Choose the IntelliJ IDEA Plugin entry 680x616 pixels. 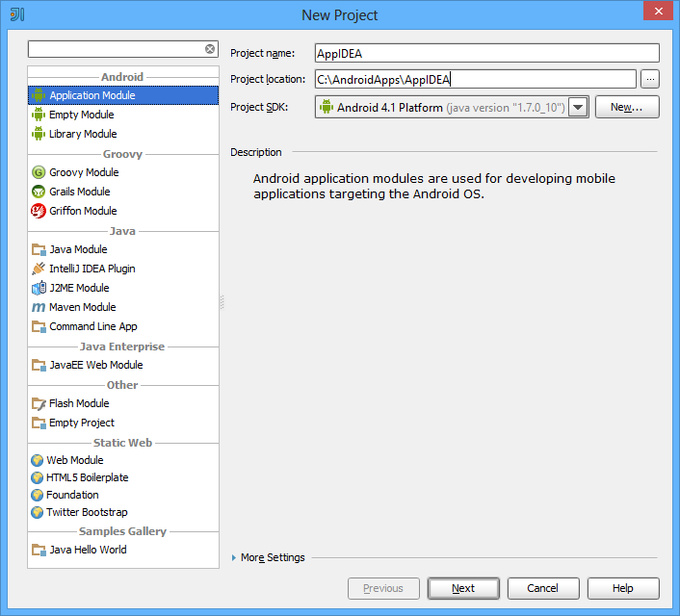[x=123, y=269]
